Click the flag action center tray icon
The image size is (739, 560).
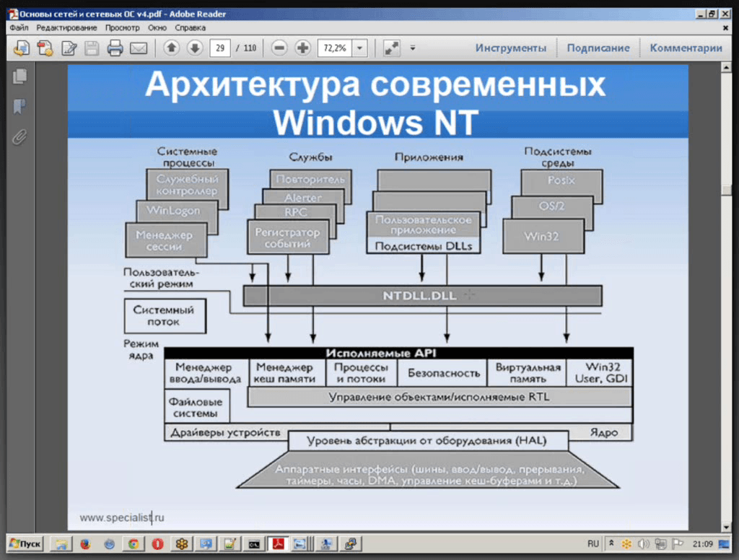coord(677,544)
